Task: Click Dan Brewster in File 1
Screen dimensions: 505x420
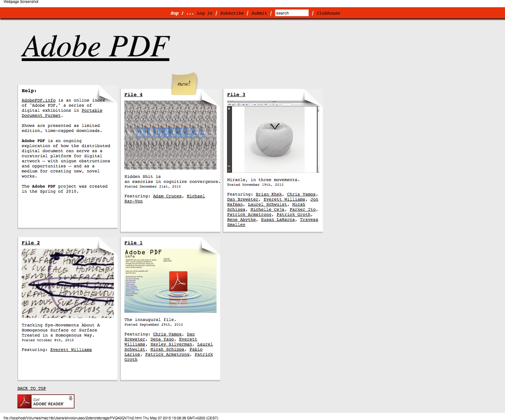Action: (x=159, y=337)
